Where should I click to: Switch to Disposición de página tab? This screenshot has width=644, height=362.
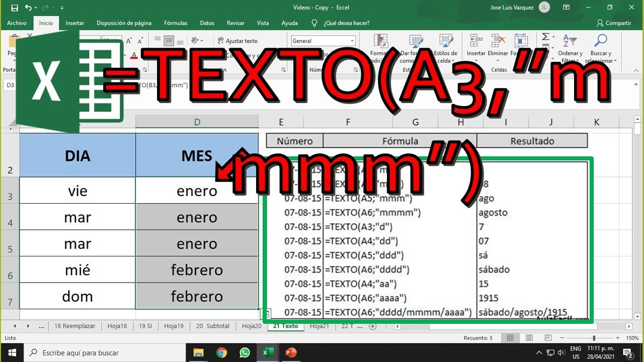pos(124,23)
